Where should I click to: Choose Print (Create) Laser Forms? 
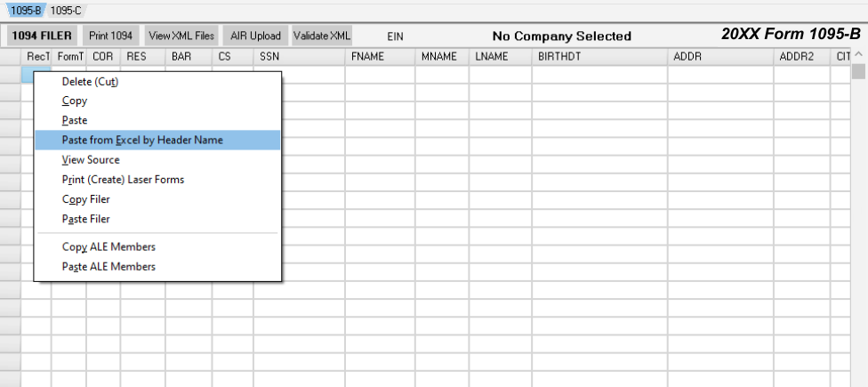pos(123,180)
